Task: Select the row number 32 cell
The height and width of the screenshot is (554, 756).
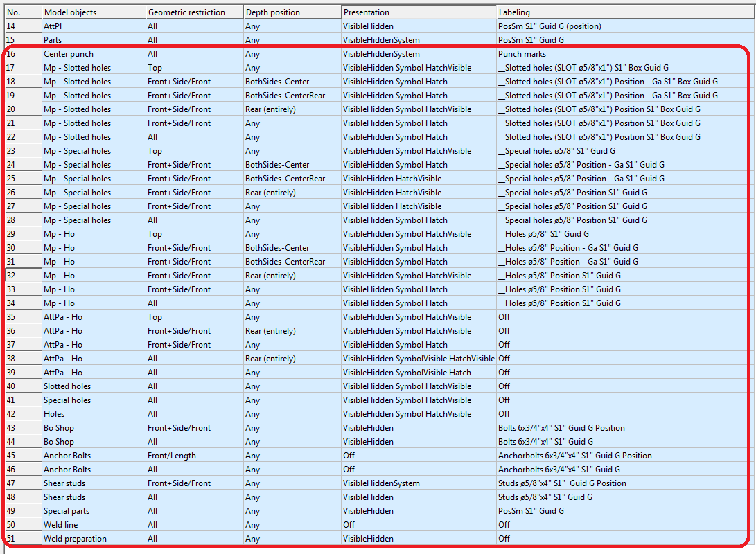Action: click(x=23, y=276)
